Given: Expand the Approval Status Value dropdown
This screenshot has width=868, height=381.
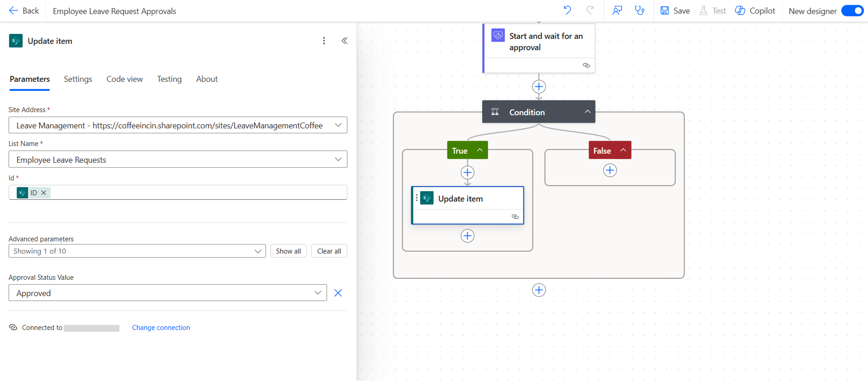Looking at the screenshot, I should point(318,293).
